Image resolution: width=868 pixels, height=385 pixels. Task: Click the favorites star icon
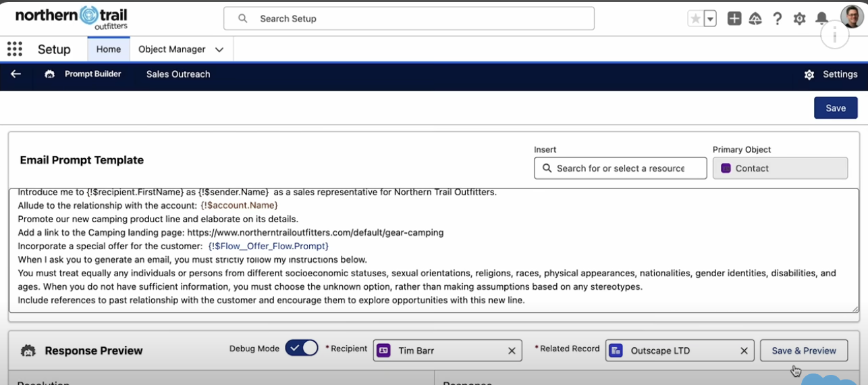click(695, 19)
